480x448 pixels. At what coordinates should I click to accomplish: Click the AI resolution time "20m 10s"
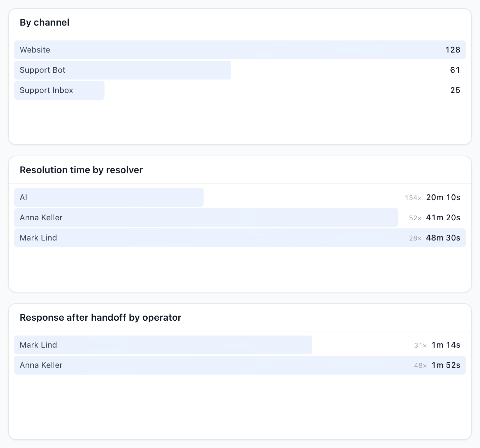click(x=443, y=197)
